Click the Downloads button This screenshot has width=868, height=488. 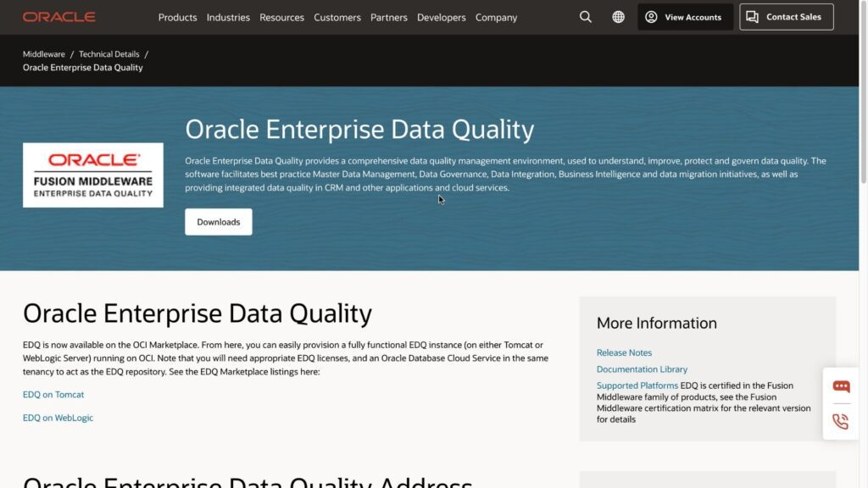click(x=218, y=221)
